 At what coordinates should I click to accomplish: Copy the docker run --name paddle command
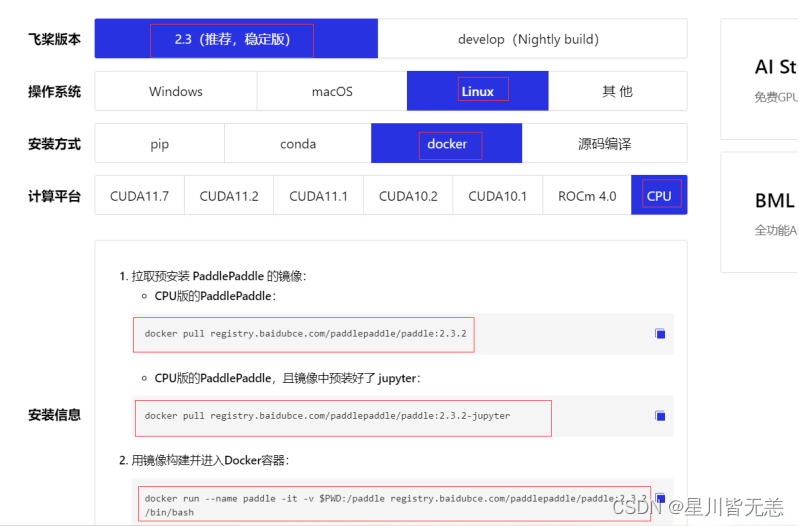tap(660, 498)
